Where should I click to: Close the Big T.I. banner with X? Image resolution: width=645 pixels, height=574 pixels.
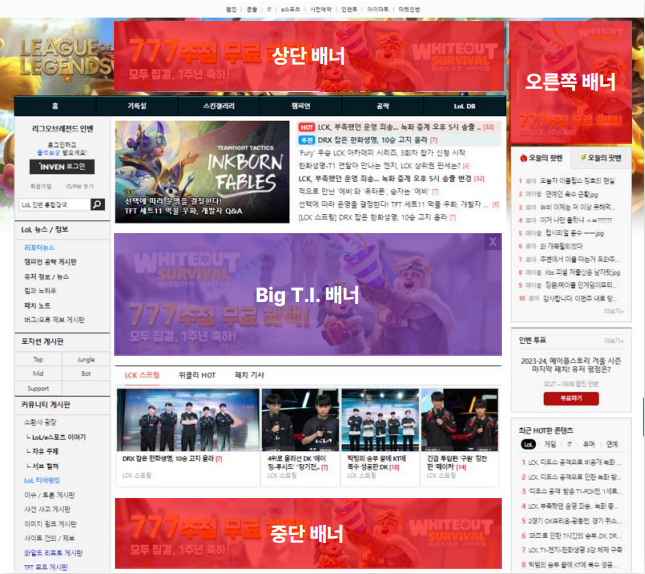click(492, 242)
